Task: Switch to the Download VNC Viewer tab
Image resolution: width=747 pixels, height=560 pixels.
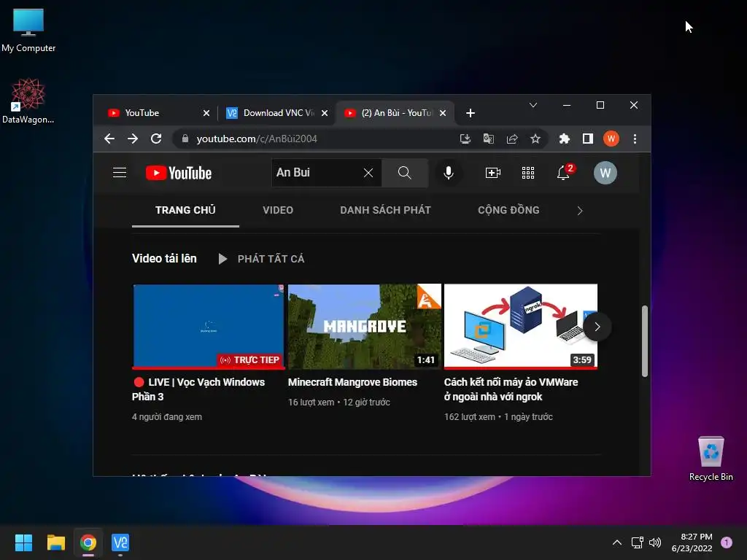Action: 274,113
